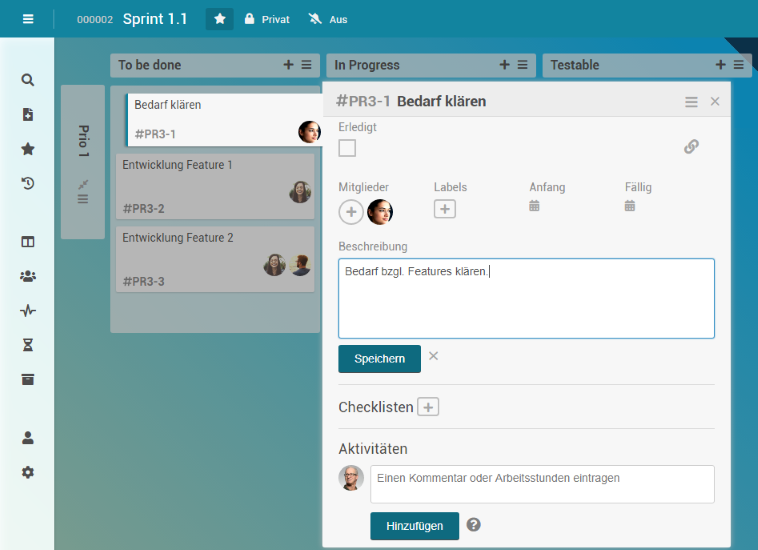Screen dimensions: 758x550
Task: Set the Fällig due date calendar
Action: 630,206
